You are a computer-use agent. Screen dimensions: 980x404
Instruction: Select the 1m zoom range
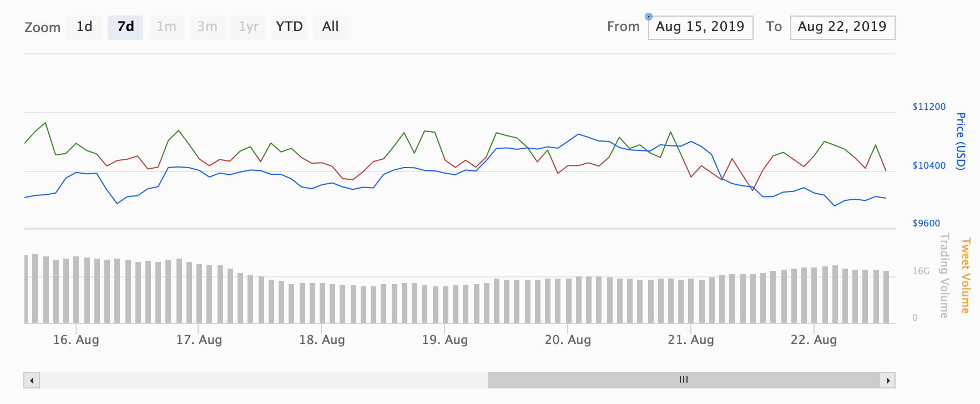[x=166, y=27]
